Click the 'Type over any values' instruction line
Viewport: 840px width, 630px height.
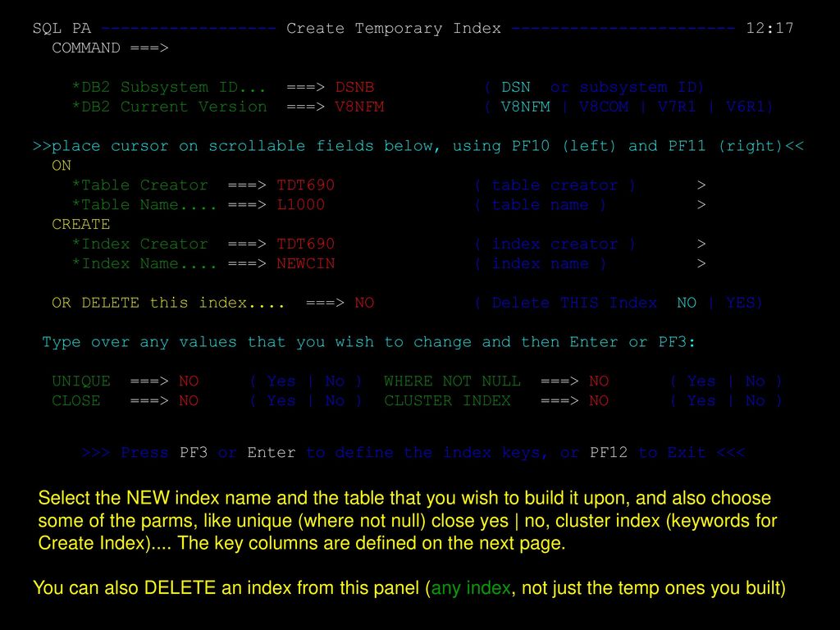coord(369,342)
